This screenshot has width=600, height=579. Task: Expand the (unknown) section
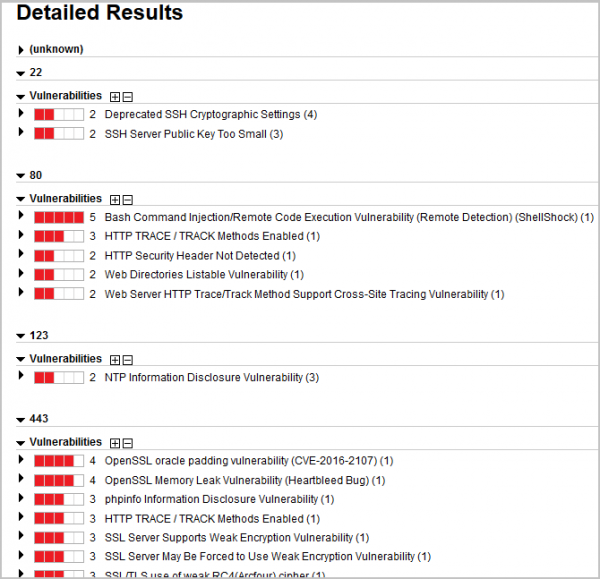(21, 50)
